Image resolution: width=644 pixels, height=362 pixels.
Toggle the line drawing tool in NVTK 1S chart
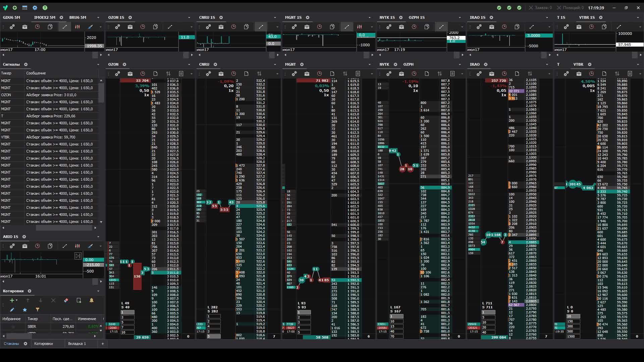coord(441,27)
